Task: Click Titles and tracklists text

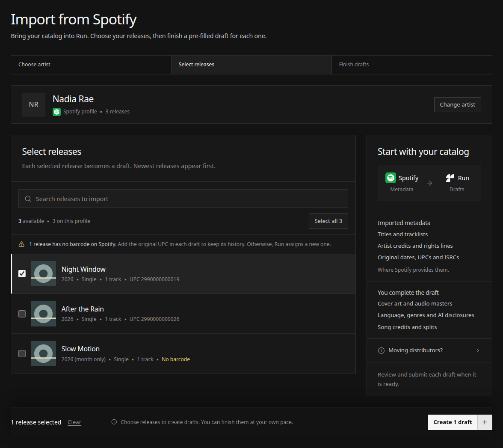Action: (402, 234)
